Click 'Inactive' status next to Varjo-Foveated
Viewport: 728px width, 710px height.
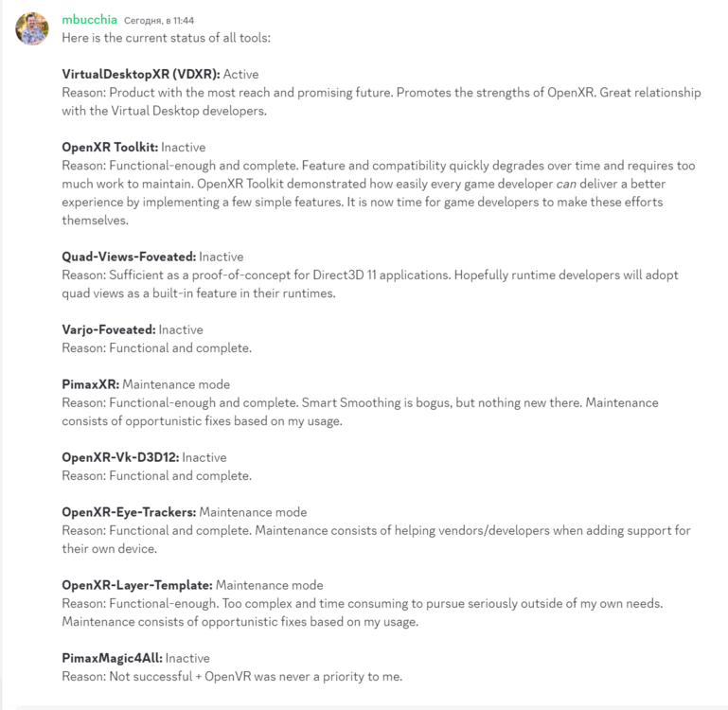pyautogui.click(x=180, y=329)
